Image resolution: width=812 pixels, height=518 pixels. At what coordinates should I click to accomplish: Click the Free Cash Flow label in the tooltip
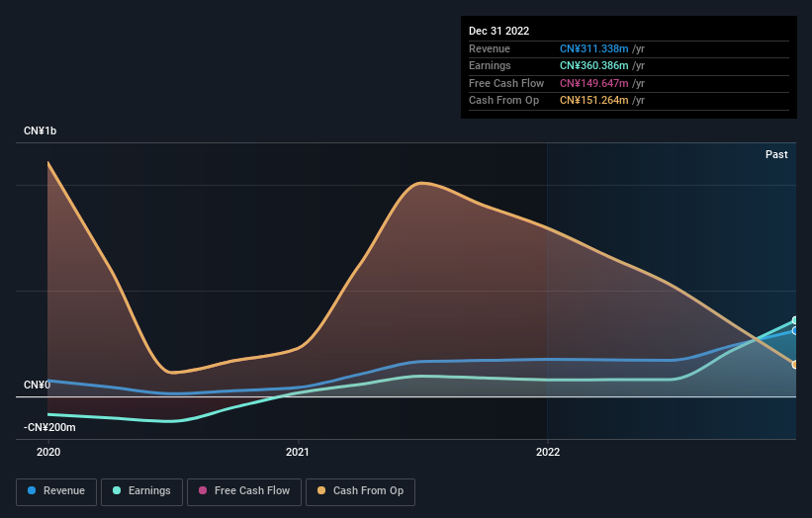click(x=506, y=83)
